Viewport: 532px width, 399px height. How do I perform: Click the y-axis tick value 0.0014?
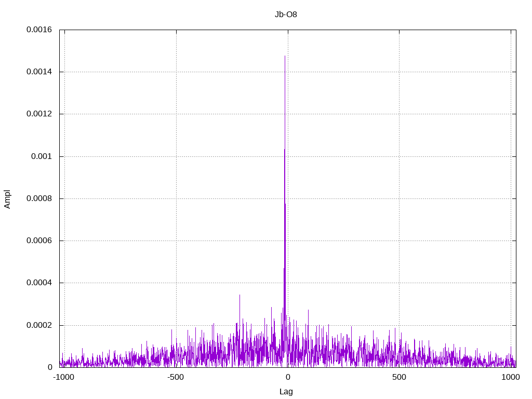(x=39, y=72)
